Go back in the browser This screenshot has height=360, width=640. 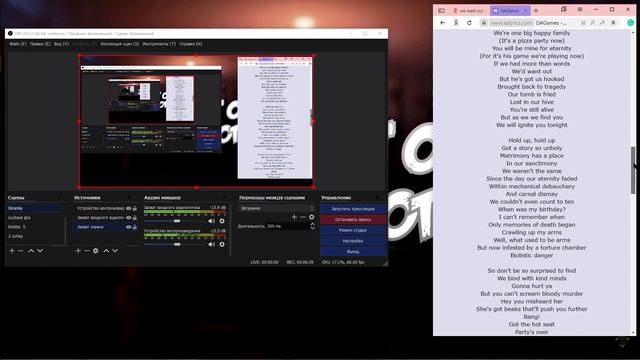tap(443, 23)
